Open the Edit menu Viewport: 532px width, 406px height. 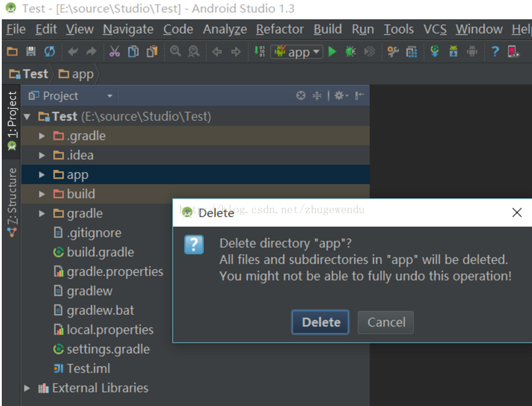click(46, 29)
